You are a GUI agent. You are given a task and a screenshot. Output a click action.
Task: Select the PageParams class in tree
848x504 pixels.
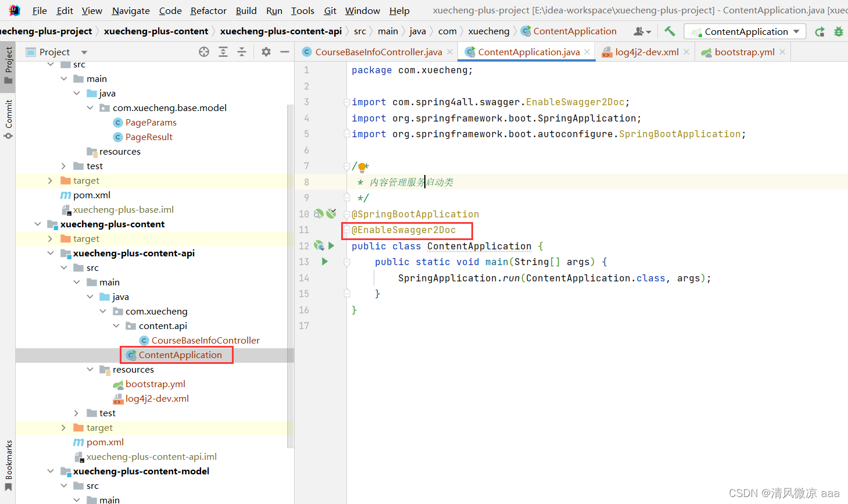[x=151, y=122]
